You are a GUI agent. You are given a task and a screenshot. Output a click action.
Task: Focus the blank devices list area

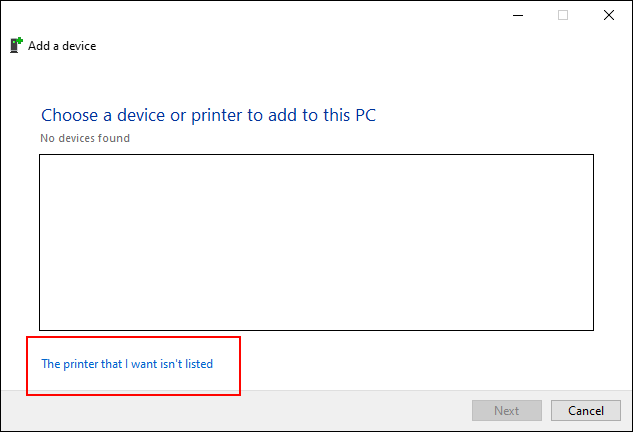pos(316,242)
